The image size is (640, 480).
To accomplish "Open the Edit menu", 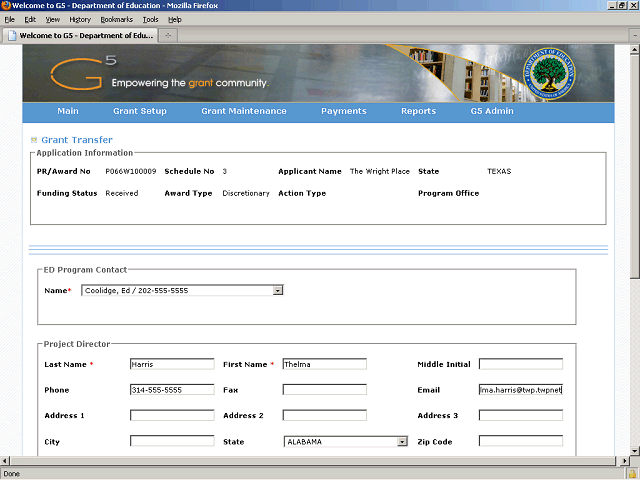I will click(x=30, y=20).
